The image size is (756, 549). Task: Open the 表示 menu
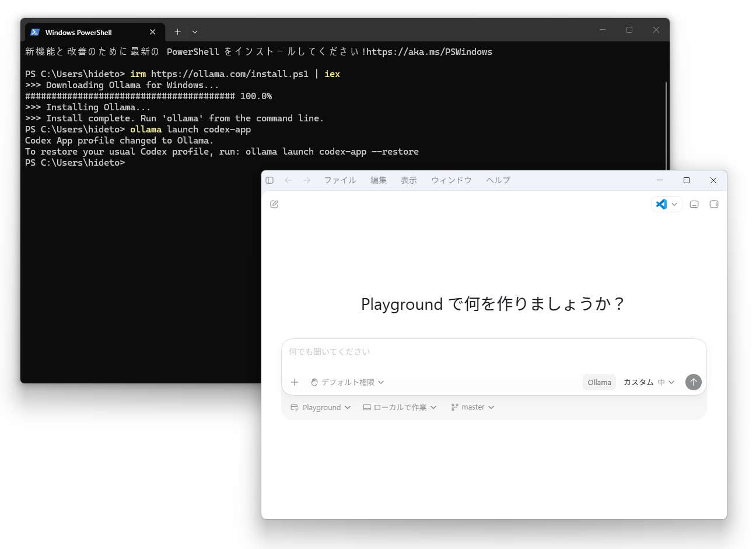tap(409, 180)
